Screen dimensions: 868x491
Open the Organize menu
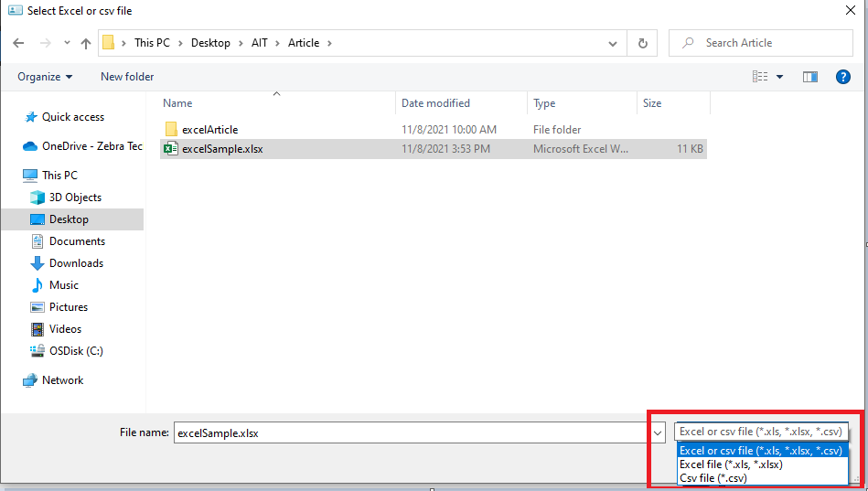click(x=45, y=77)
